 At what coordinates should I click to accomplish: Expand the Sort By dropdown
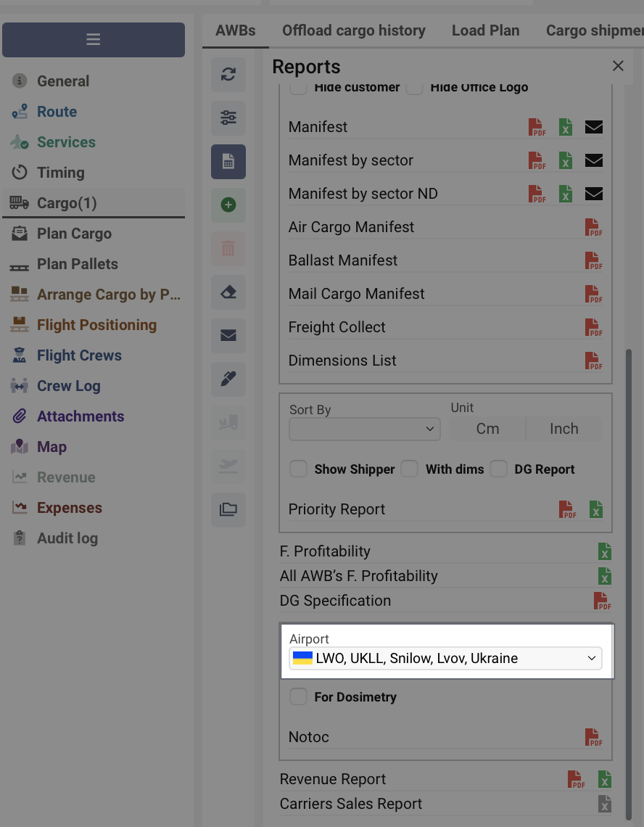point(365,429)
